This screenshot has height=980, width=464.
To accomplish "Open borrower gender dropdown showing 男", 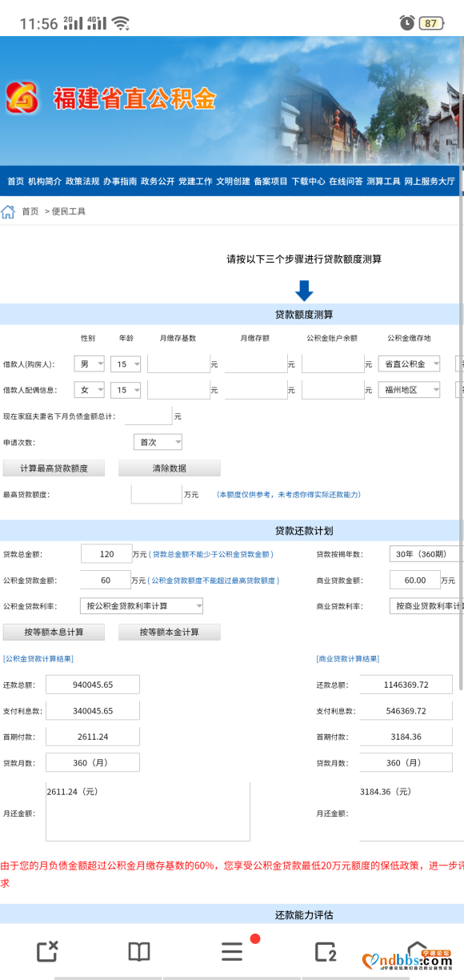I will (x=90, y=364).
